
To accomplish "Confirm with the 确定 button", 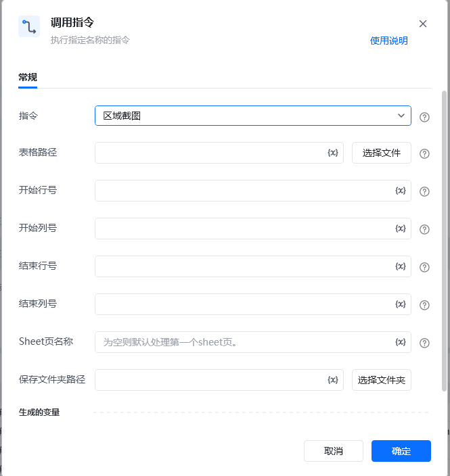I will pyautogui.click(x=401, y=451).
